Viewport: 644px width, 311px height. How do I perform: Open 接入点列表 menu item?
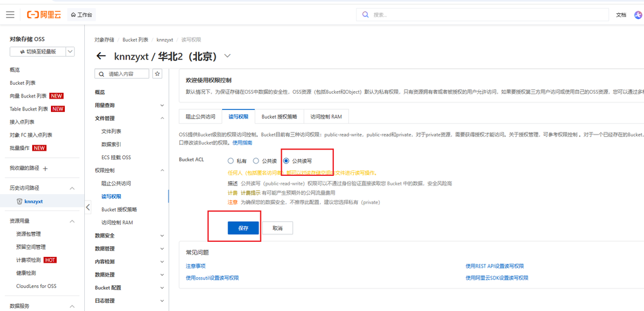(22, 122)
